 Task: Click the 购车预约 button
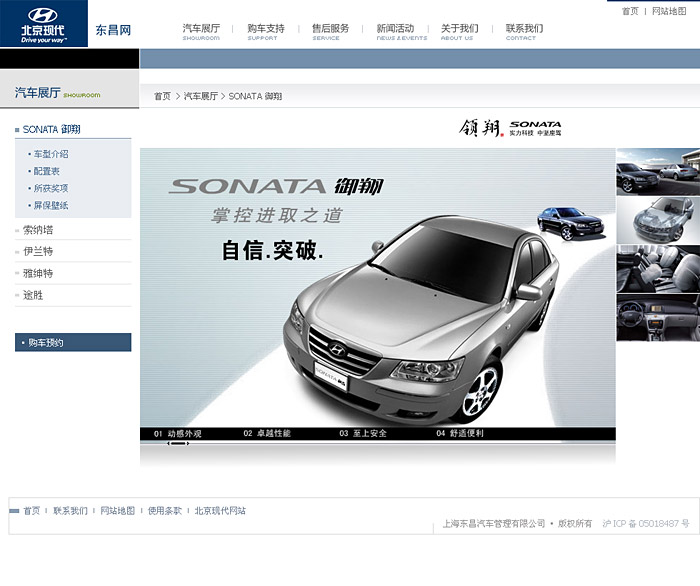coord(73,342)
